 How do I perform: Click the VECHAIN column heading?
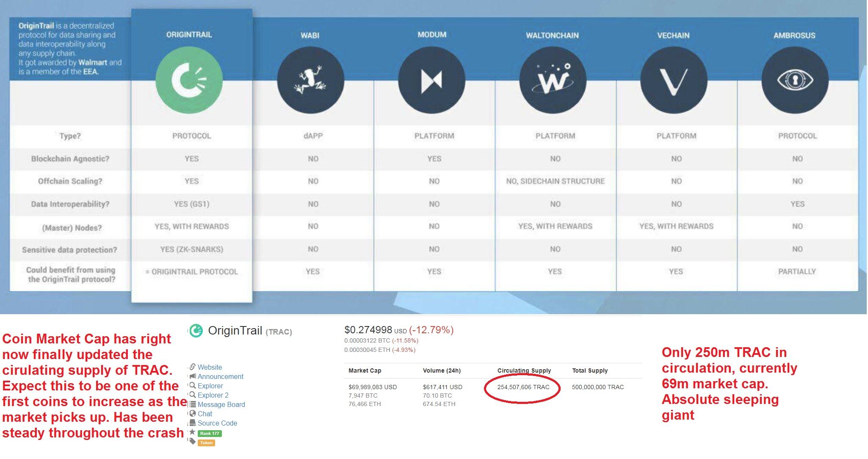click(x=673, y=36)
